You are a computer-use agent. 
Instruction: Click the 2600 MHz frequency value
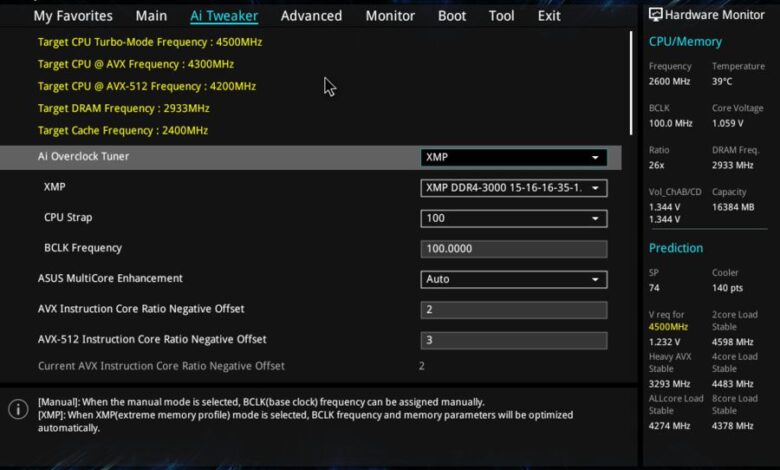point(669,81)
